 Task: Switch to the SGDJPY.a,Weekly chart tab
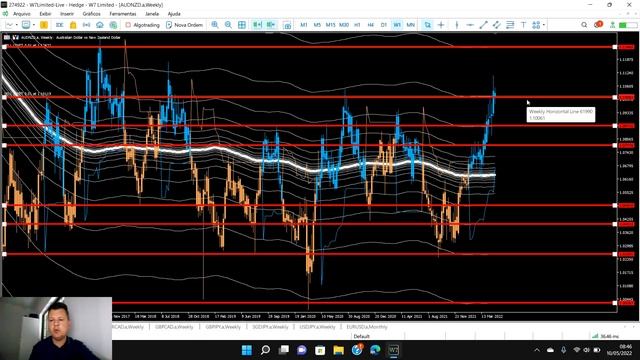[270, 327]
